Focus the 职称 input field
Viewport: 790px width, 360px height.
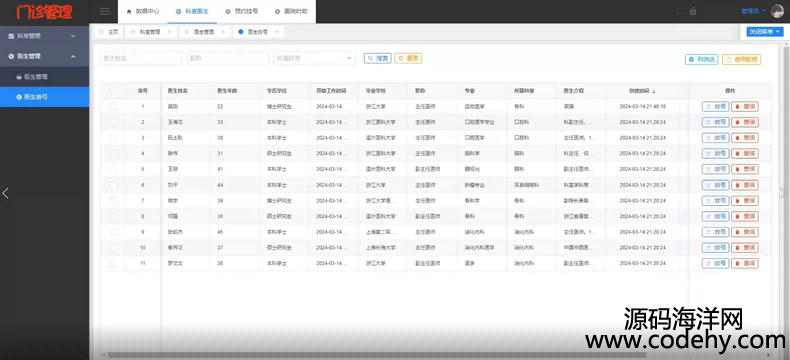228,58
